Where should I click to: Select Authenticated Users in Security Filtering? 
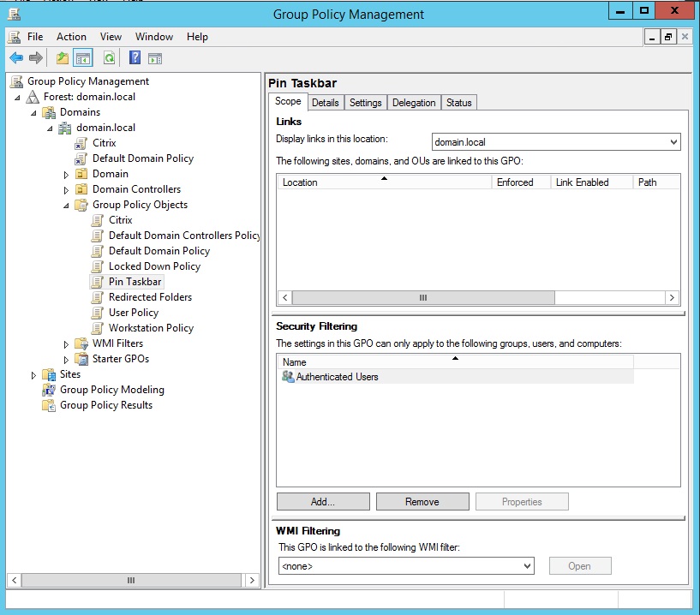337,377
